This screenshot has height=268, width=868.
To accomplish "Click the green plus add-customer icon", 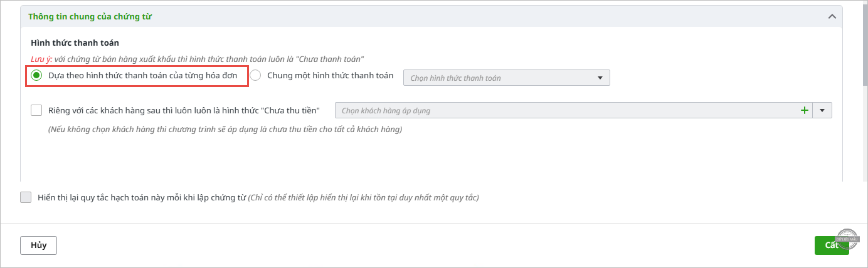I will (x=804, y=111).
